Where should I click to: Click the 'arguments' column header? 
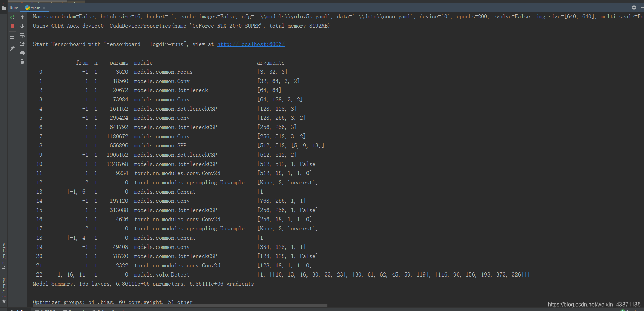(271, 63)
